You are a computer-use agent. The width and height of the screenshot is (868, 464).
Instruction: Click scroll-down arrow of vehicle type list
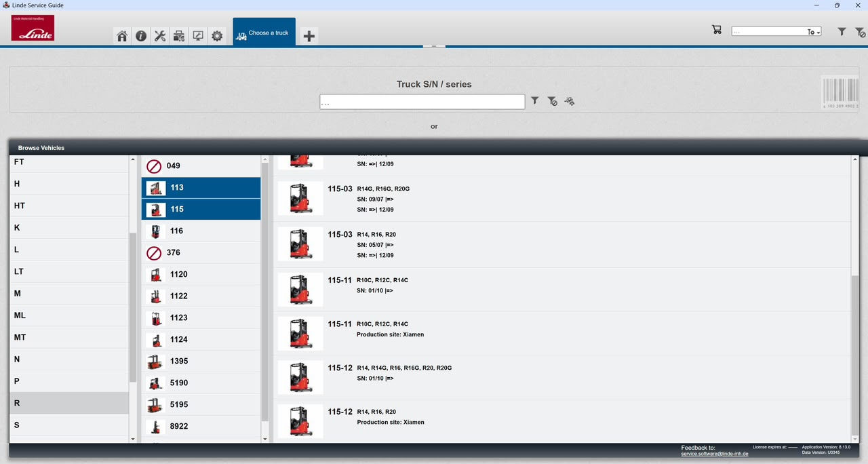pyautogui.click(x=133, y=440)
